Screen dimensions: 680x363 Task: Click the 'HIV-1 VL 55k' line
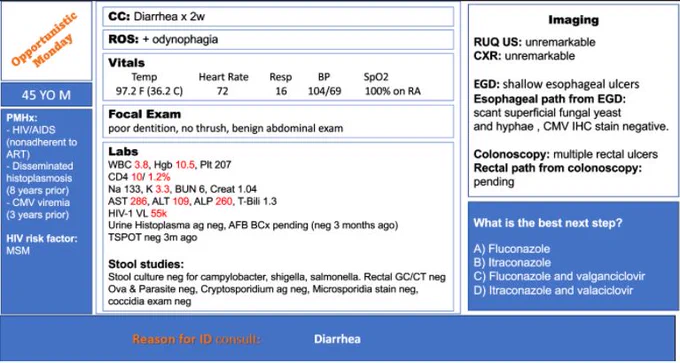[137, 213]
